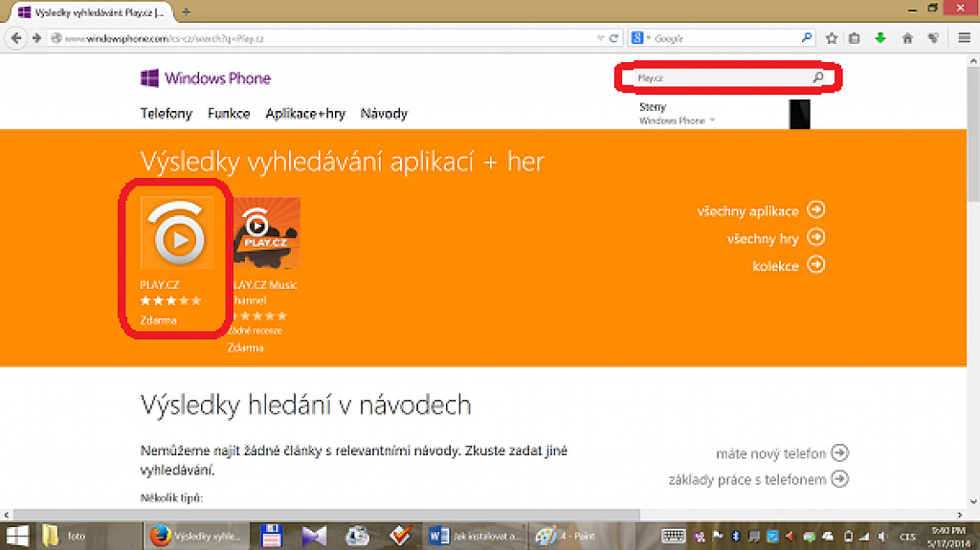Image resolution: width=980 pixels, height=550 pixels.
Task: Open the Visual Studio icon in taskbar
Action: point(314,536)
